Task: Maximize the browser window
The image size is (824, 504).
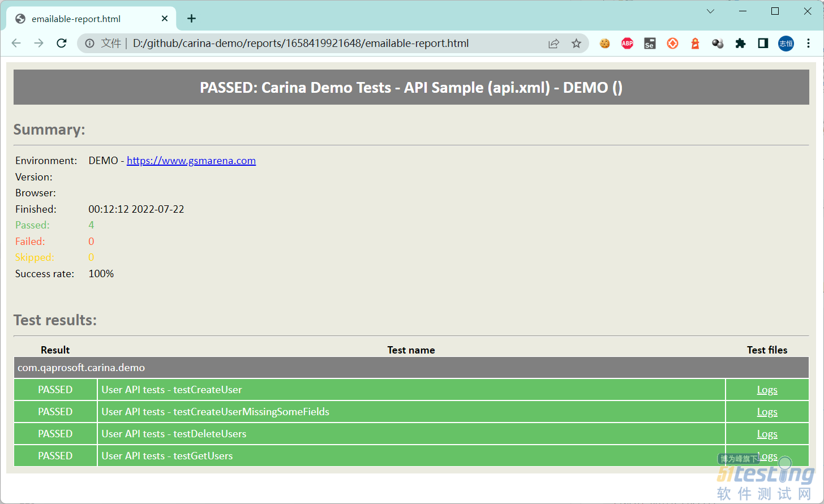Action: tap(775, 11)
